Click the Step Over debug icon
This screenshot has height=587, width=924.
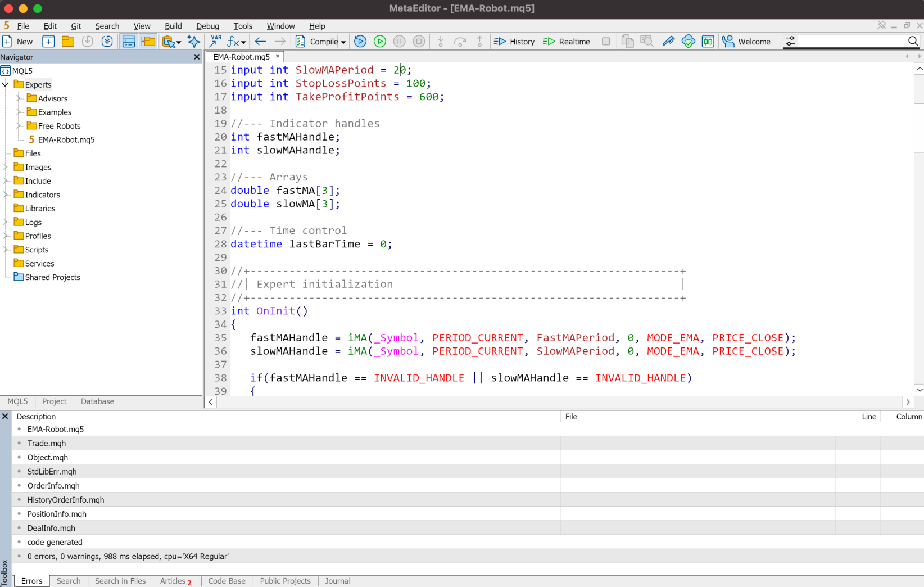pyautogui.click(x=460, y=42)
